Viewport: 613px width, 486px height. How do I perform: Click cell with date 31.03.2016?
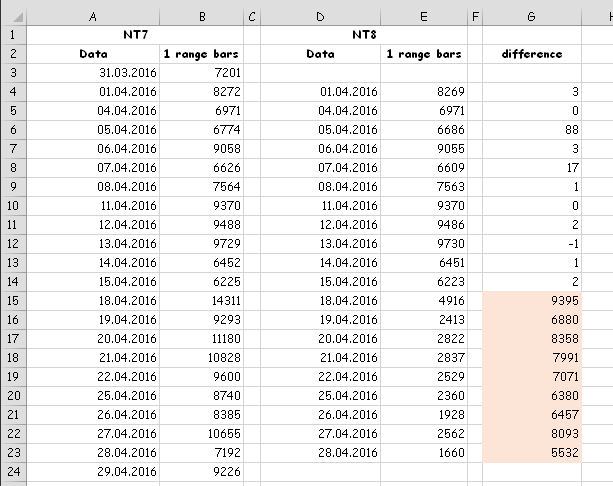click(x=93, y=73)
